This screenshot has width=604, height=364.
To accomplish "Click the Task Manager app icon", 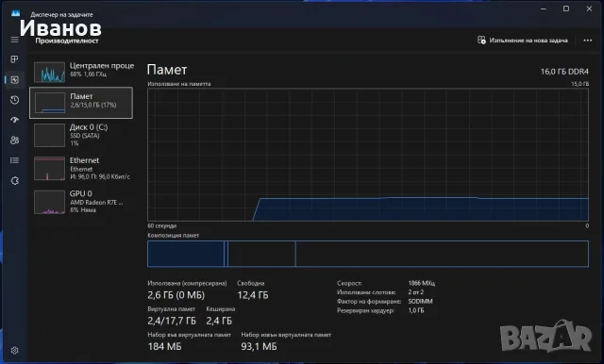I will [15, 13].
